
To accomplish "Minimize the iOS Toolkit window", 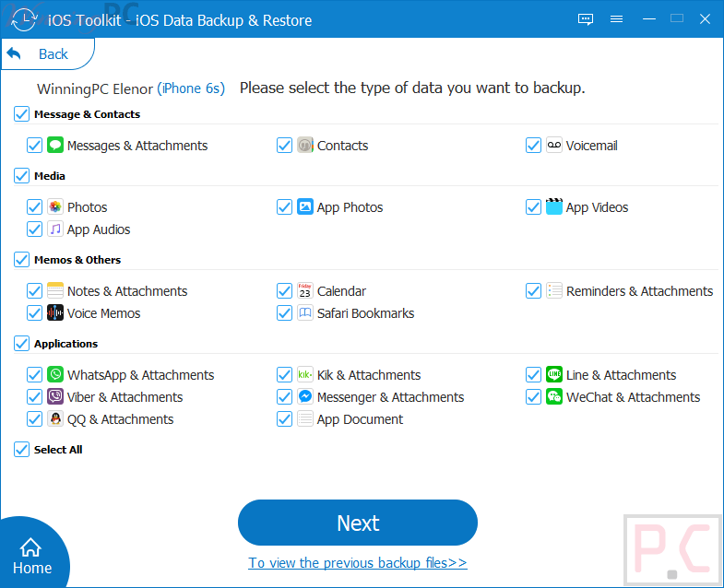I will 649,19.
